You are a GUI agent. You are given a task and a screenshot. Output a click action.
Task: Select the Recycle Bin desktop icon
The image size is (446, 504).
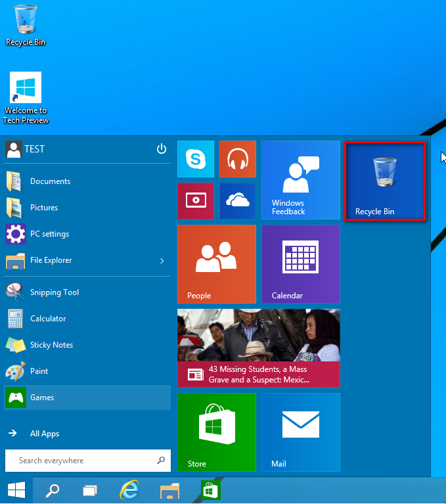[26, 26]
